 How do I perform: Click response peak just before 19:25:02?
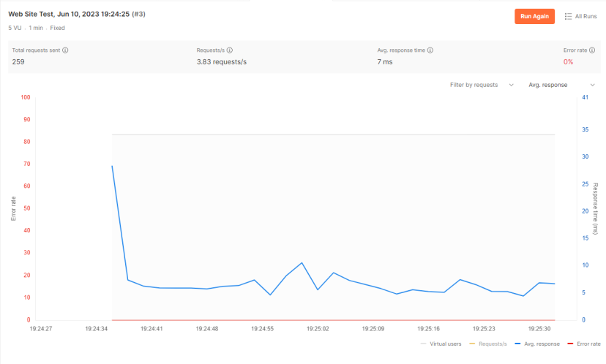(x=302, y=262)
